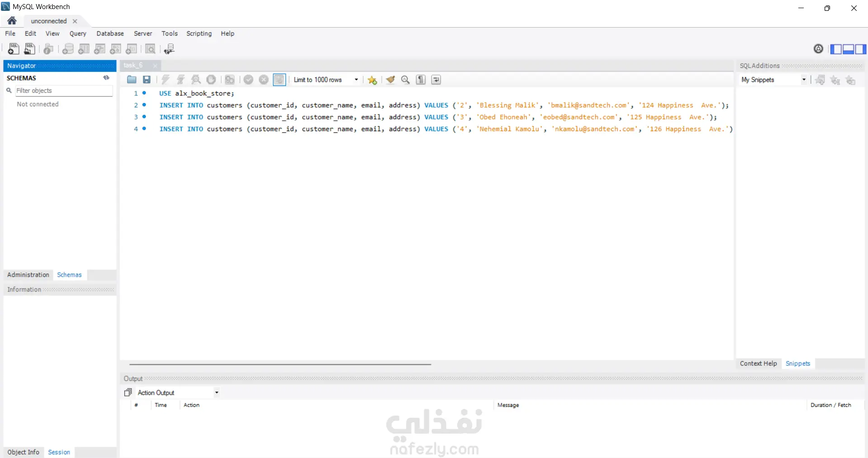Focus the Filter objects search field
868x458 pixels.
[x=64, y=90]
